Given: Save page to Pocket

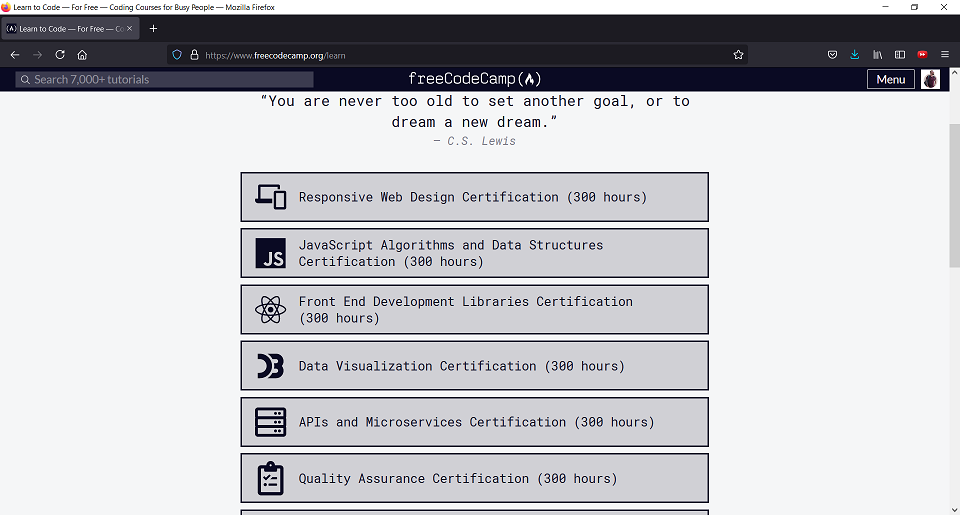Looking at the screenshot, I should coord(832,55).
